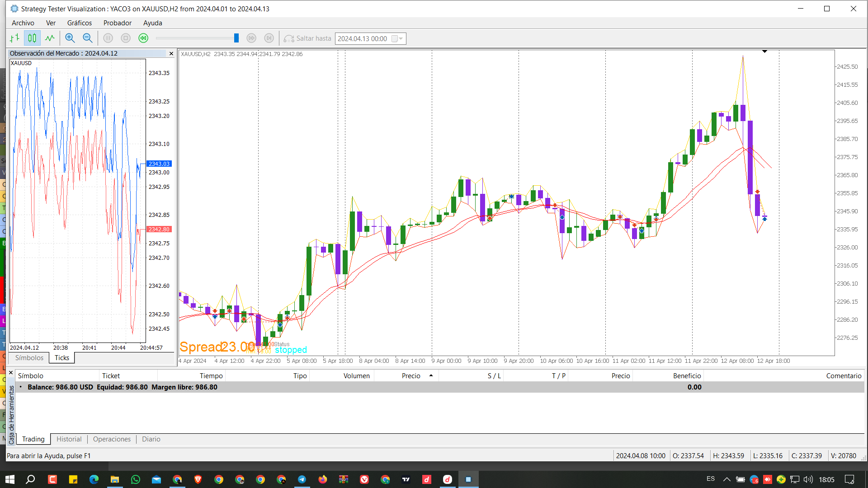Screen dimensions: 868x488
Task: Toggle candlestick chart mode
Action: [x=32, y=38]
